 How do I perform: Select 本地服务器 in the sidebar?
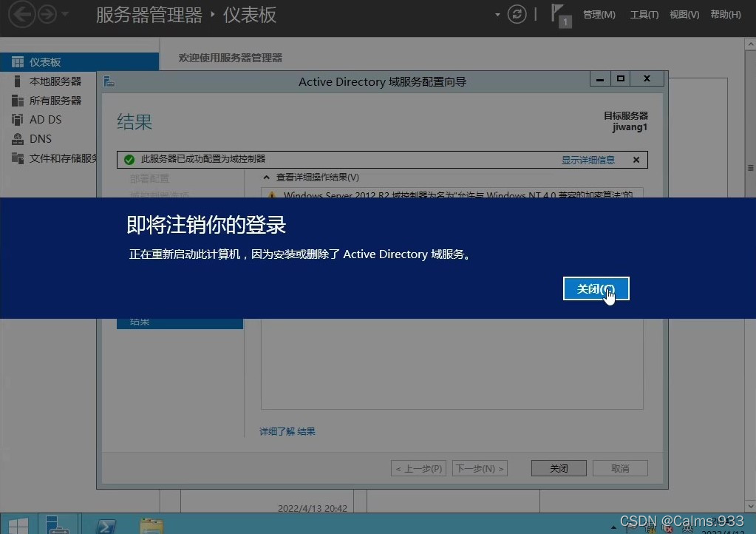[x=55, y=81]
